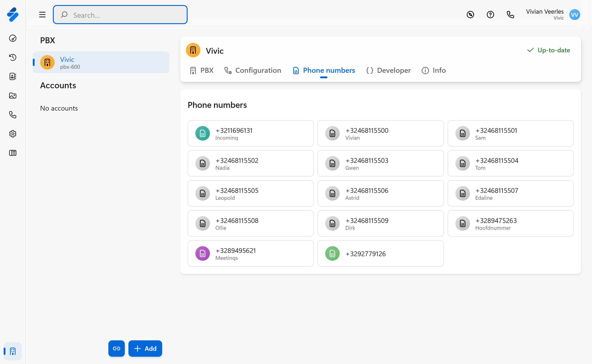The image size is (592, 364).
Task: Open the Info tab
Action: coord(434,70)
